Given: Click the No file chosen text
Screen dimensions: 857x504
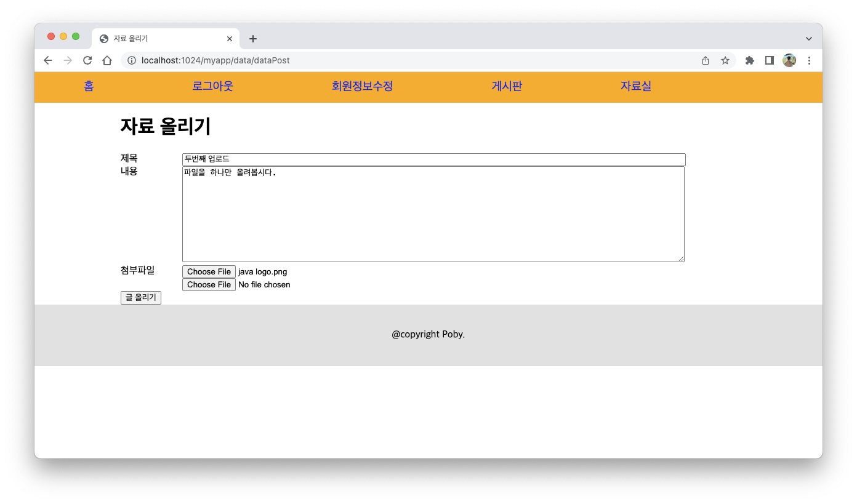Looking at the screenshot, I should coord(264,284).
